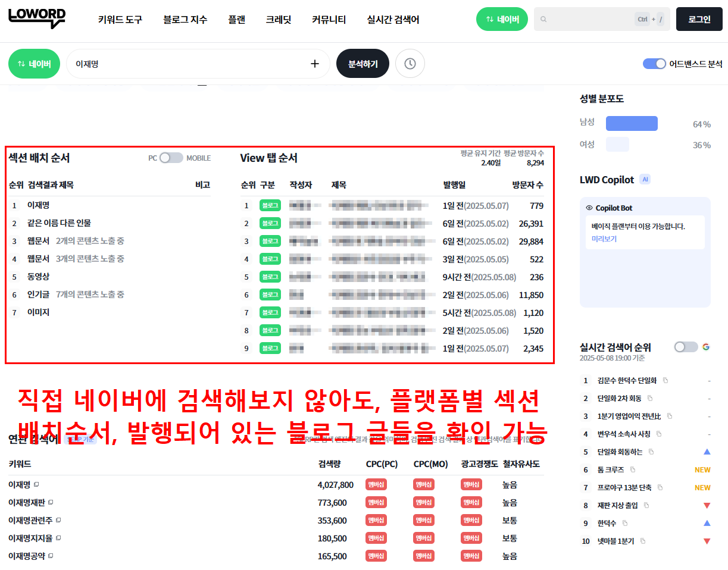Open search history clock icon
Image resolution: width=728 pixels, height=570 pixels.
[x=410, y=64]
